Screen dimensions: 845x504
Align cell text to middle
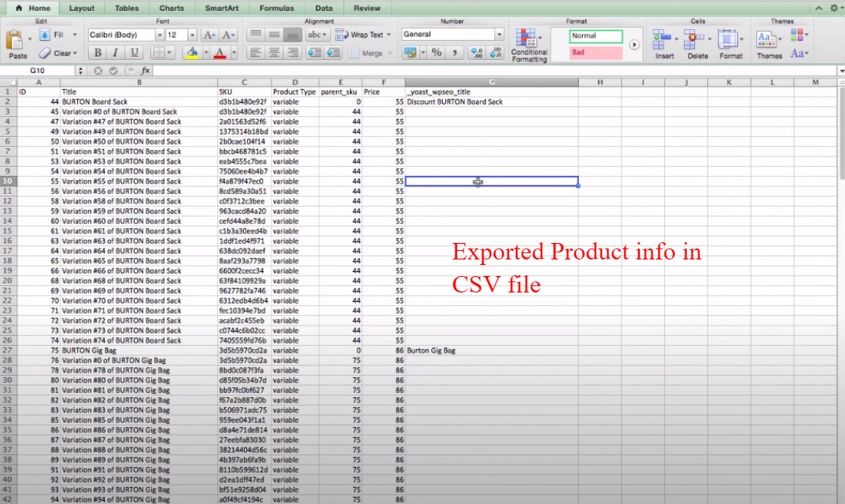(x=275, y=35)
